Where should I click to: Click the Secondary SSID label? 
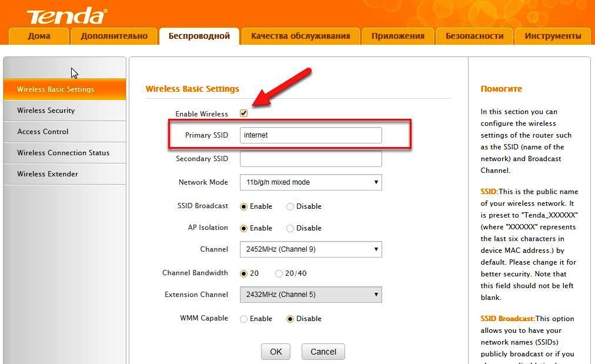[202, 159]
